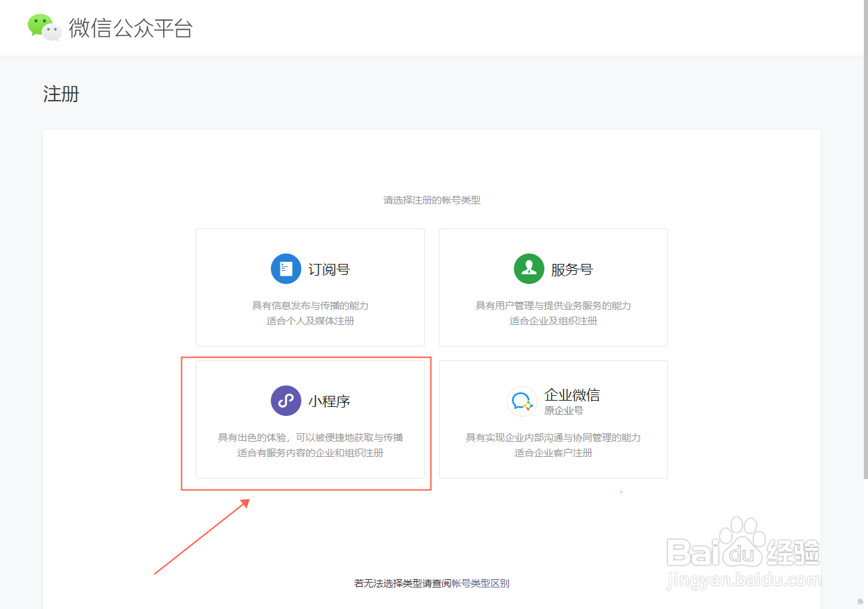
Task: Click the green 服务号 person icon
Action: pos(529,269)
